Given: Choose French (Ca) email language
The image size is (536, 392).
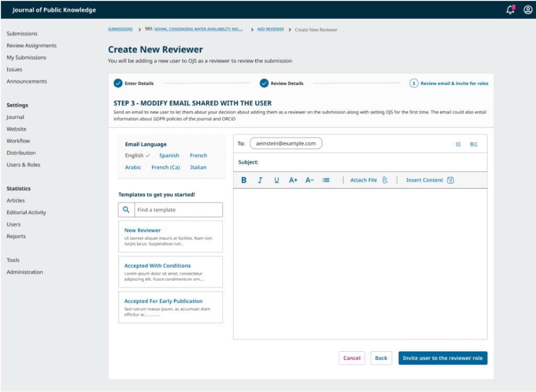Looking at the screenshot, I should pos(165,167).
